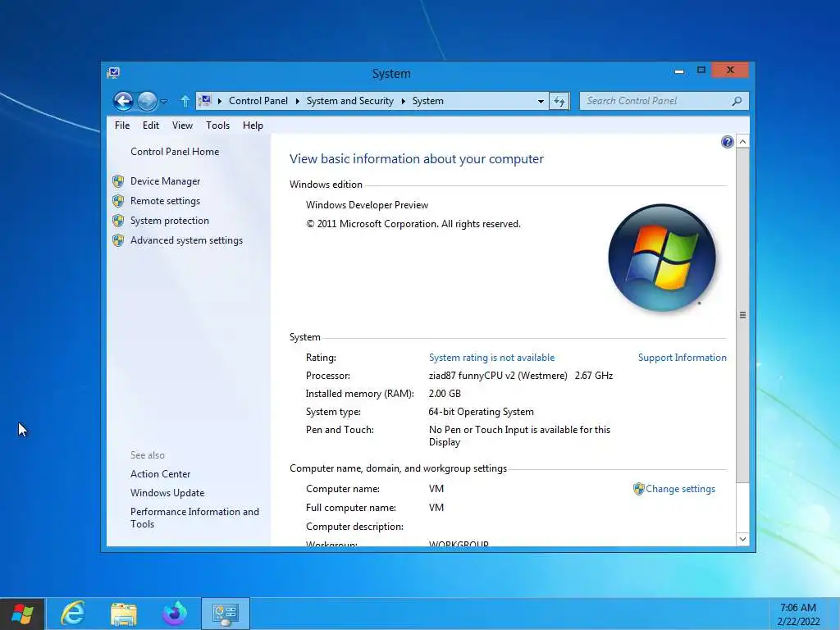Screen dimensions: 840x630
Task: Click the shield icon beside Change settings
Action: (x=638, y=489)
